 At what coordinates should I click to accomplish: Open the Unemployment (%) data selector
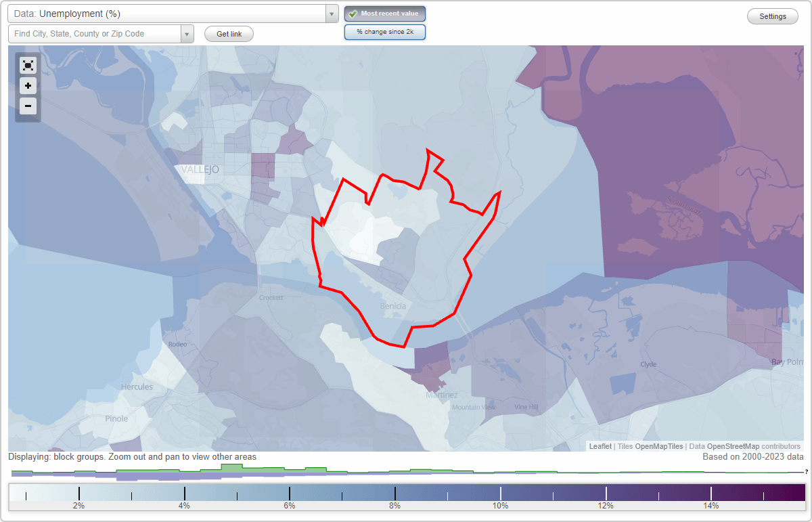click(169, 13)
